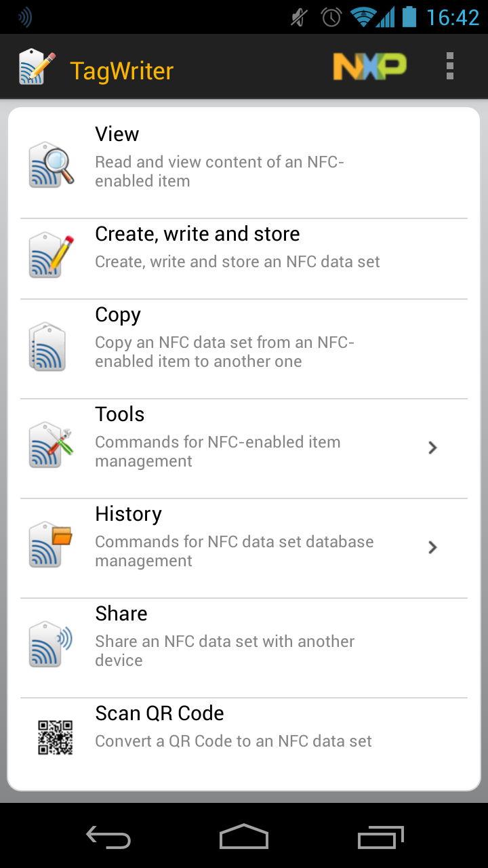Screen dimensions: 488x868
Task: Open Create, write and store entry text
Action: 197,234
